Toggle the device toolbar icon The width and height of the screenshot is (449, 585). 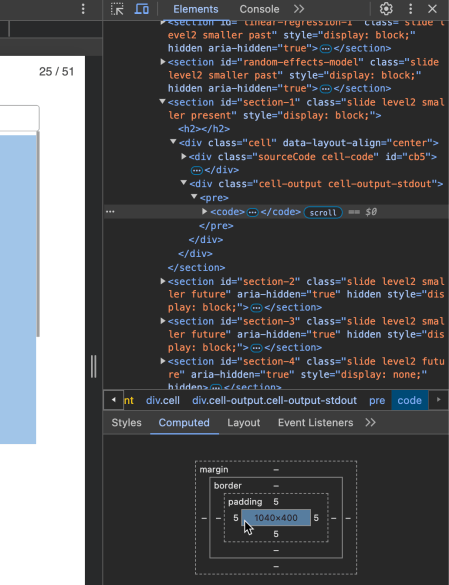point(141,9)
